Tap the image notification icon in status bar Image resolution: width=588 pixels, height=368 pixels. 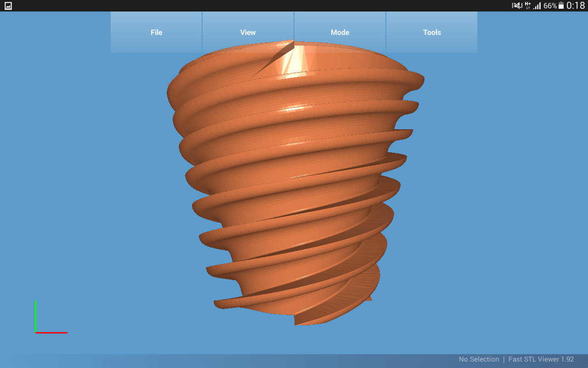pos(8,6)
